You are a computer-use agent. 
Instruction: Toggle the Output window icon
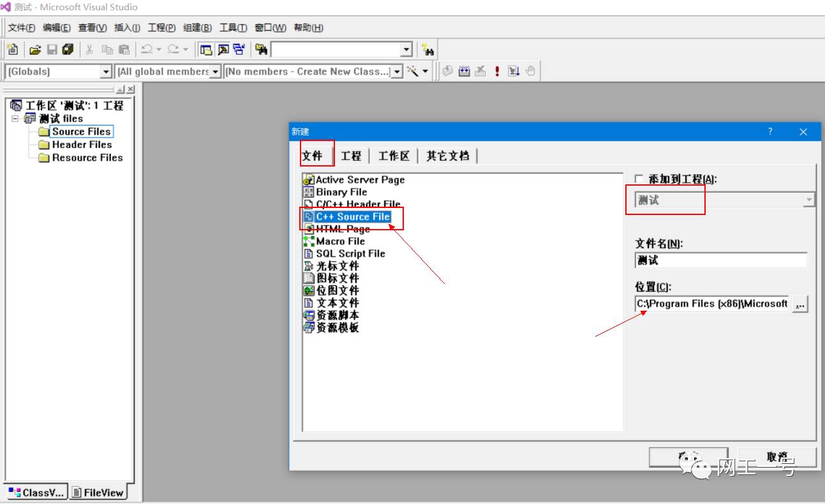(223, 49)
